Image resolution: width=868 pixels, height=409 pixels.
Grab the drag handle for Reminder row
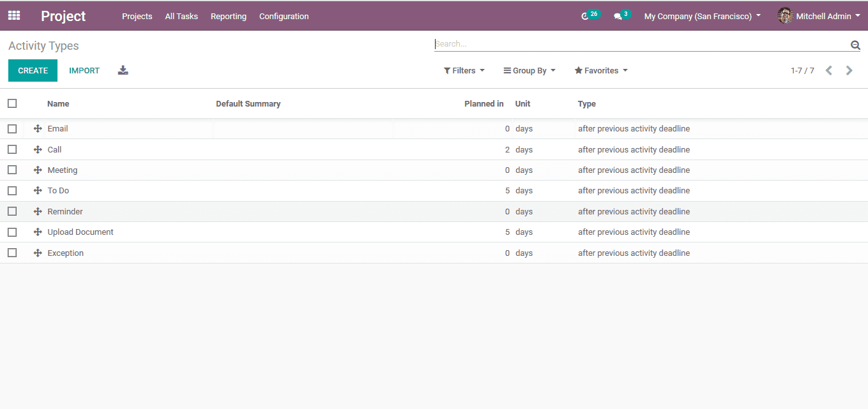[38, 211]
